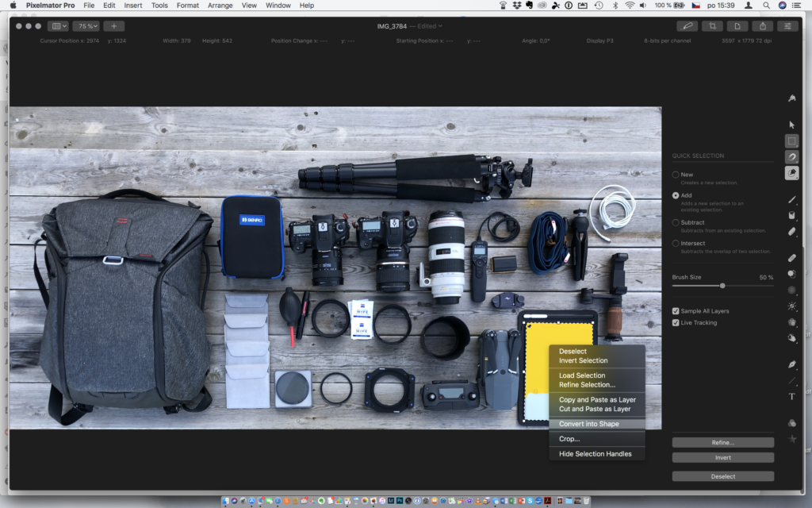Choose Invert Selection in context menu

(597, 360)
